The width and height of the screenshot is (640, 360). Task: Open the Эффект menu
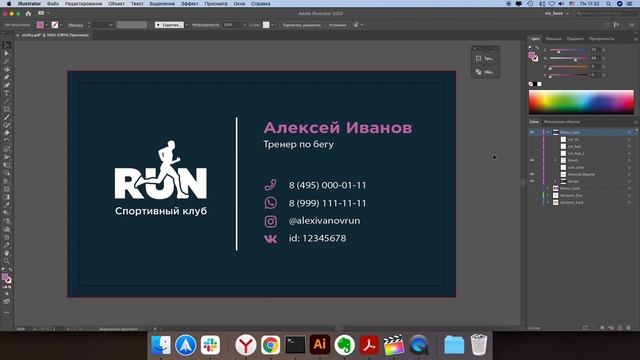click(189, 4)
